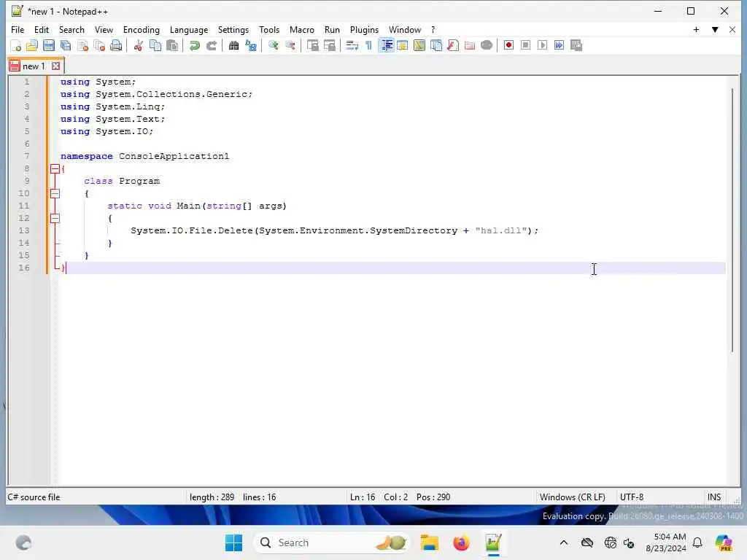Click the Redo toolbar icon
This screenshot has width=747, height=560.
click(211, 46)
